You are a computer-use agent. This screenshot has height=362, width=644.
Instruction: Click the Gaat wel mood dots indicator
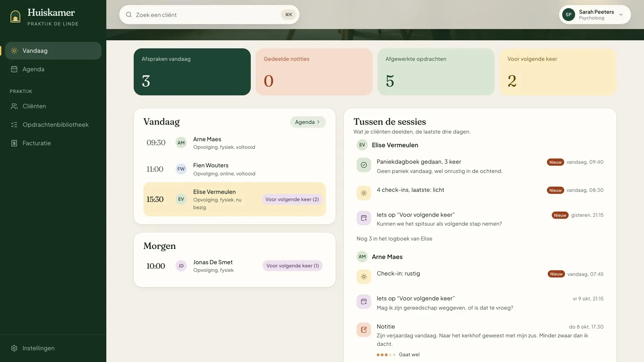386,355
